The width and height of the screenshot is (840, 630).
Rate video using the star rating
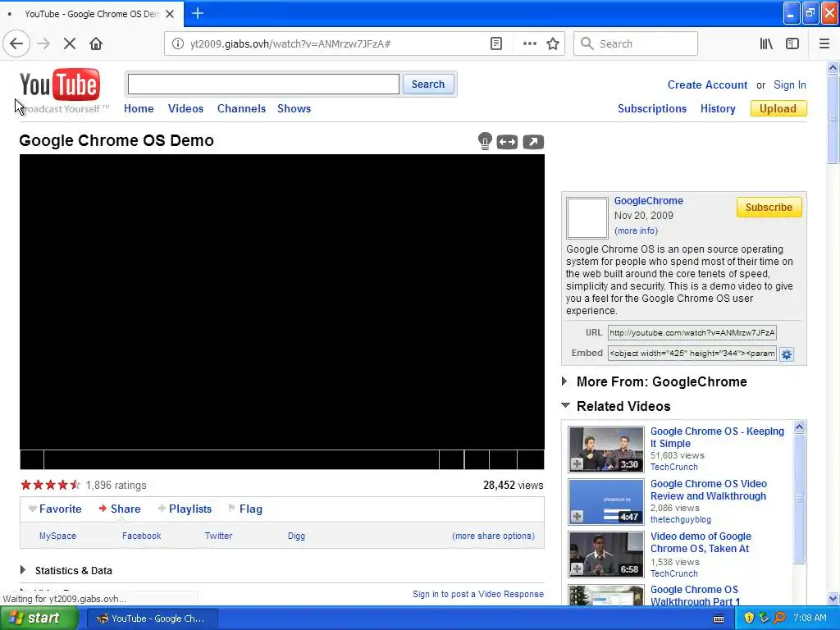pos(50,486)
